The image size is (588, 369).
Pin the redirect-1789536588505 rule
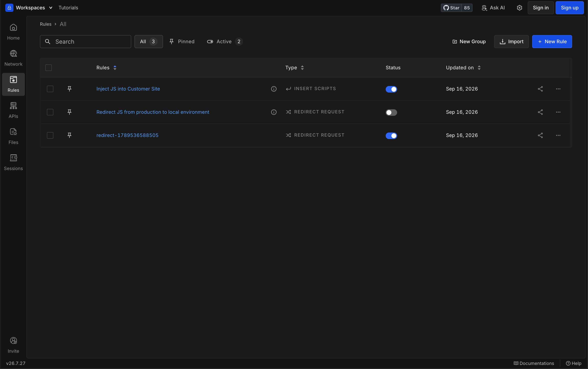(69, 135)
